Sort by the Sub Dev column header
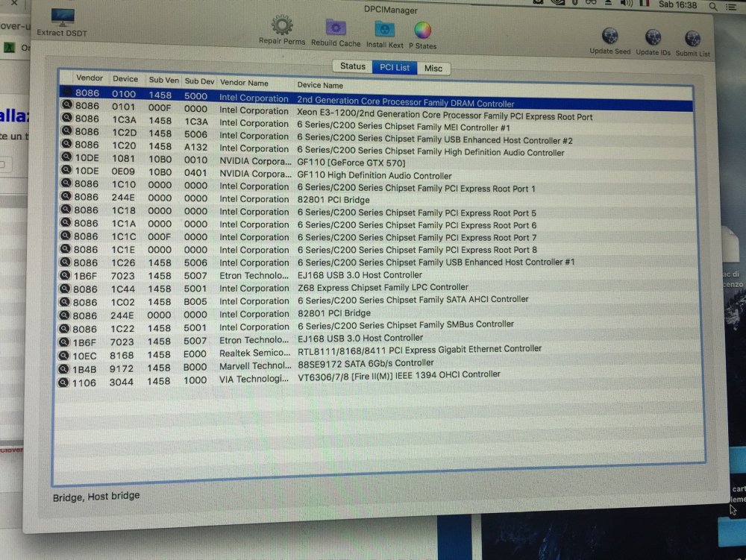746x560 pixels. 199,81
